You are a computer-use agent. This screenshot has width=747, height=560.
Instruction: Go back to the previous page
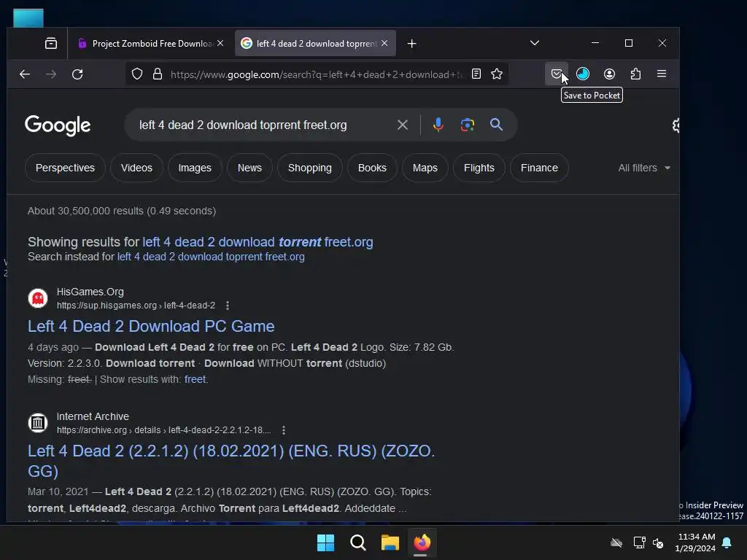25,74
